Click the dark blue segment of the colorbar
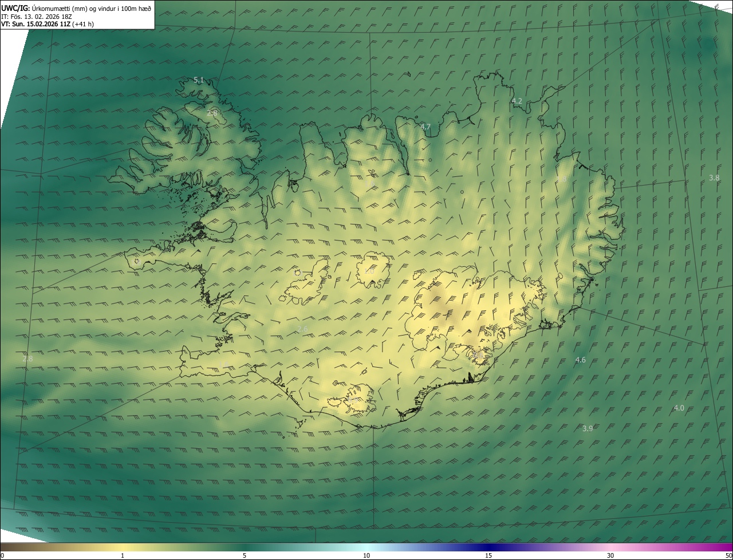Screen dimensions: 733x560 pos(490,547)
